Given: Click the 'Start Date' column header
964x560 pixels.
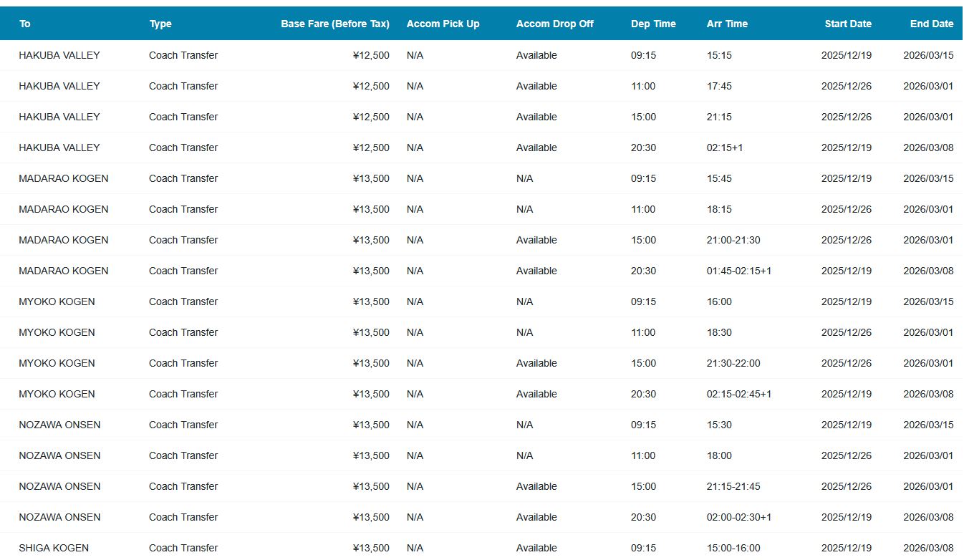Looking at the screenshot, I should (x=848, y=24).
